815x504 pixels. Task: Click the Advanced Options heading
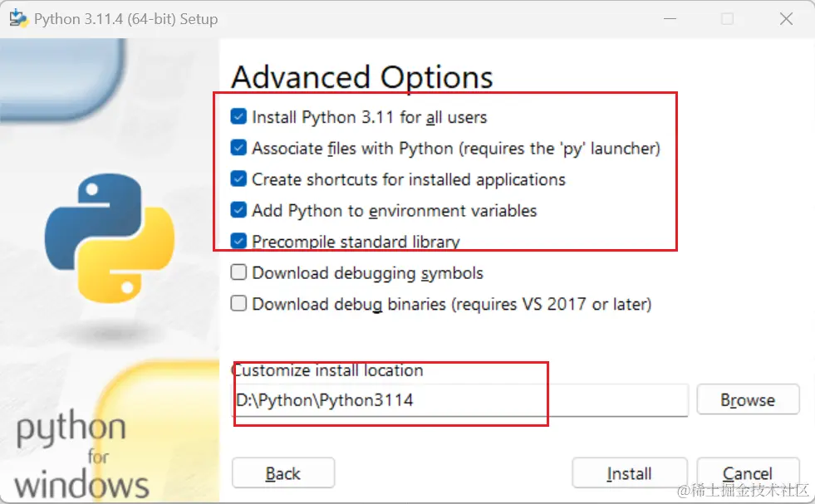click(x=361, y=77)
